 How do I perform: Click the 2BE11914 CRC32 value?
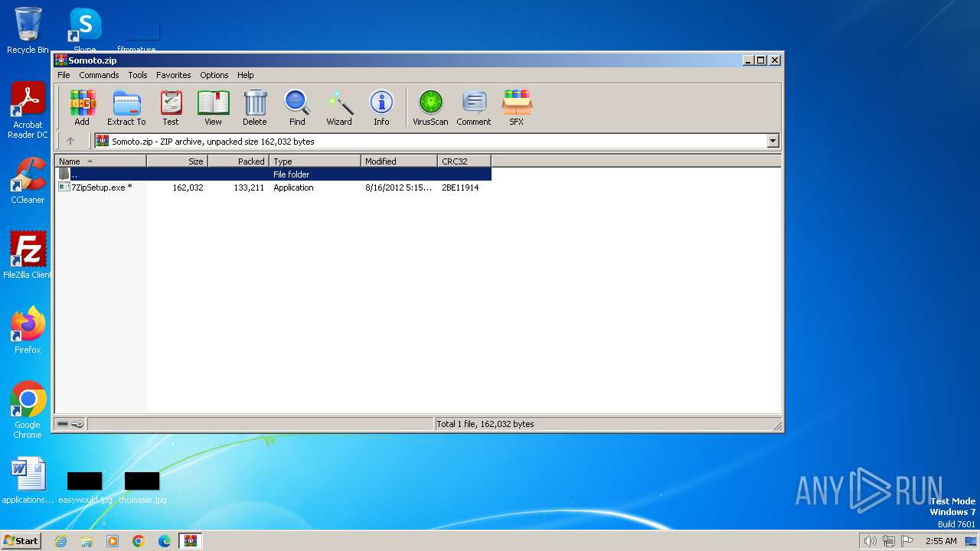(x=460, y=187)
